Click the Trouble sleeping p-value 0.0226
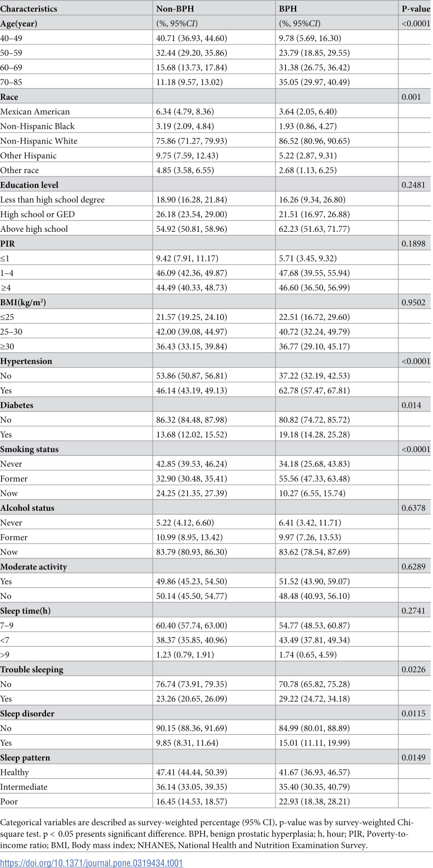The height and width of the screenshot is (868, 433). 413,669
